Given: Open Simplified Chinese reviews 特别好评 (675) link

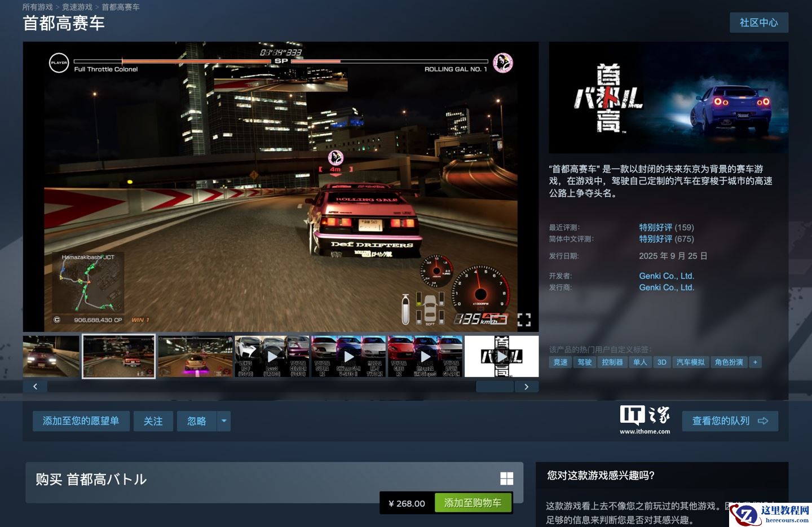Looking at the screenshot, I should pos(667,239).
